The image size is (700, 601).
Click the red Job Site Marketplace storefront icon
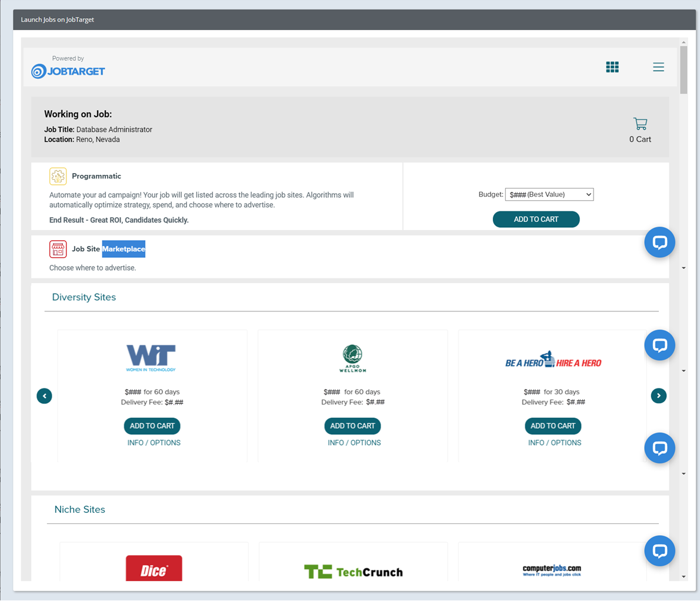(58, 248)
